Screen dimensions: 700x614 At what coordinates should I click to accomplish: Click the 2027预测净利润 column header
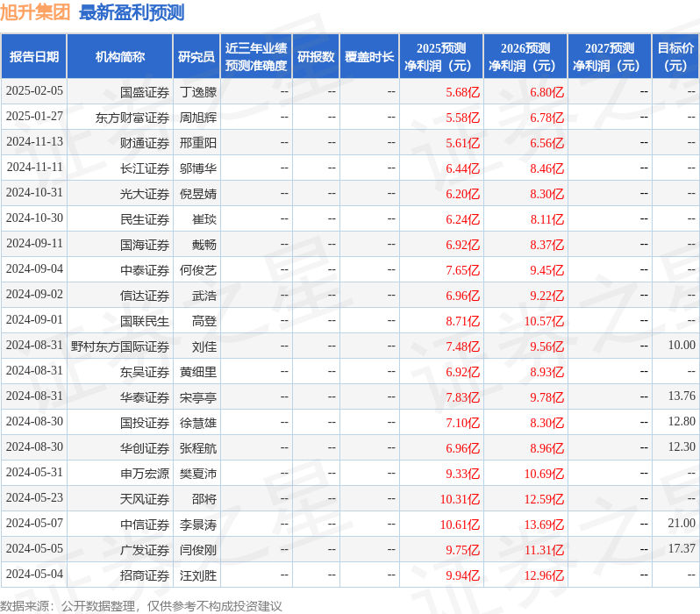tap(610, 57)
